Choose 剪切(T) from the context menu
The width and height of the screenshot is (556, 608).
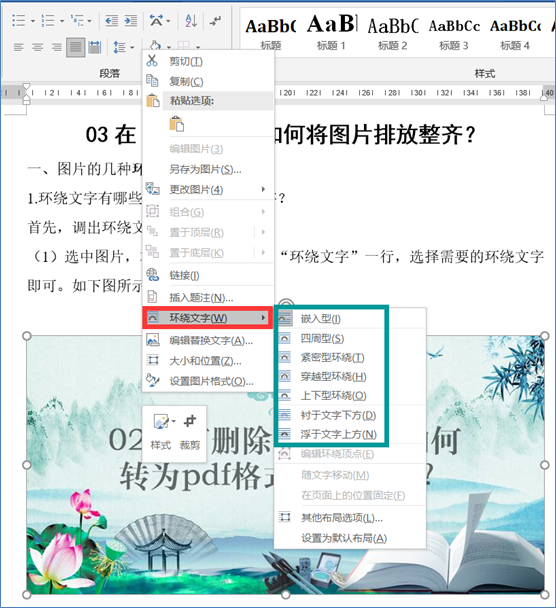[209, 61]
